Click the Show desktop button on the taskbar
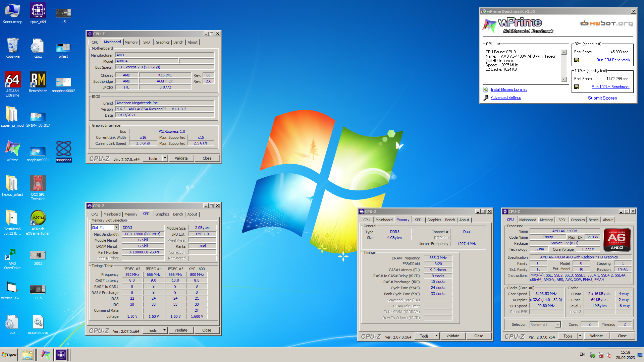The width and height of the screenshot is (644, 362). 640,355
